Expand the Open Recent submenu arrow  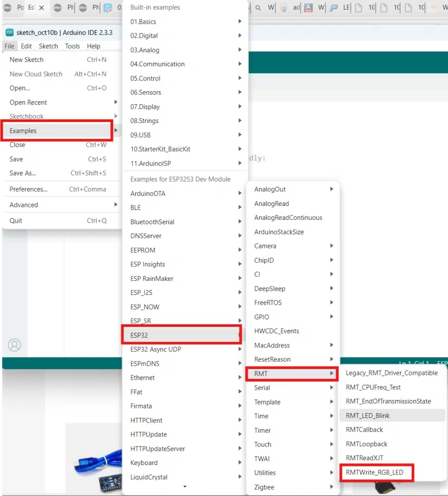click(116, 102)
